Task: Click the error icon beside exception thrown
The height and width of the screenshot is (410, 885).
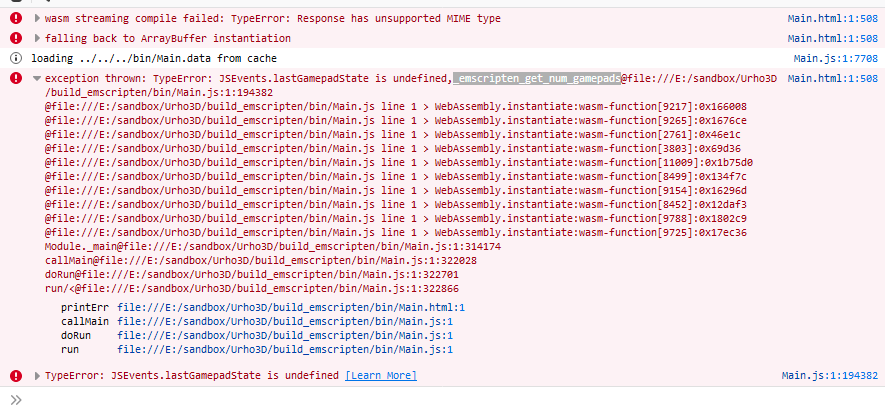Action: pos(16,78)
